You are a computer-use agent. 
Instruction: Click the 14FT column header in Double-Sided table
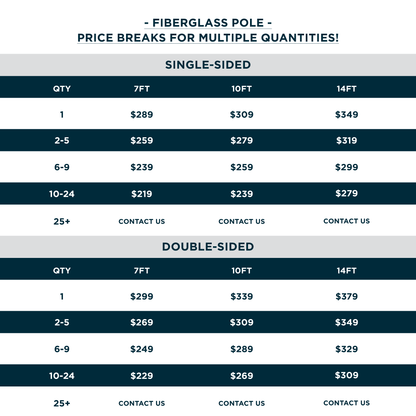(x=347, y=271)
